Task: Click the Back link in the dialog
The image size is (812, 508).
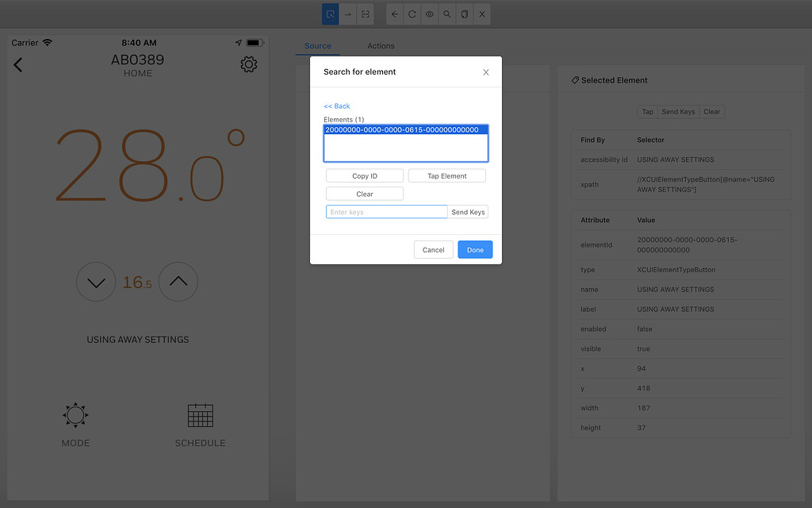Action: coord(336,106)
